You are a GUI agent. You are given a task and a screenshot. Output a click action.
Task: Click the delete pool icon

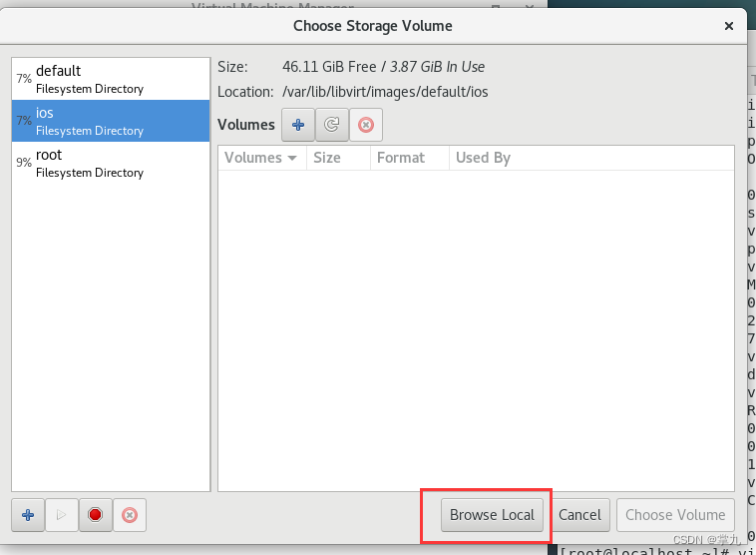click(130, 515)
